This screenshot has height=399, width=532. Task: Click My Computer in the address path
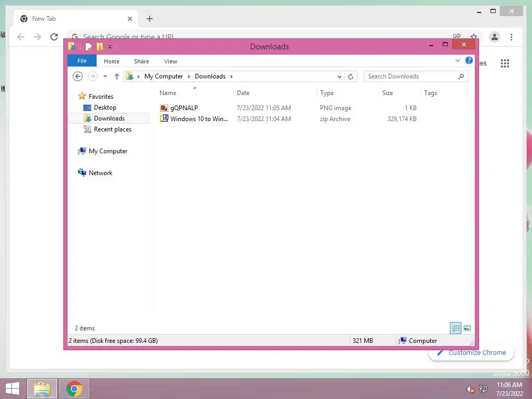[x=164, y=76]
